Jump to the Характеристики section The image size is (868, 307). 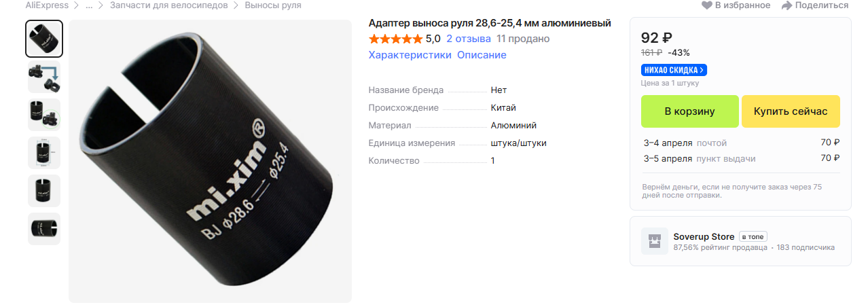pyautogui.click(x=410, y=55)
